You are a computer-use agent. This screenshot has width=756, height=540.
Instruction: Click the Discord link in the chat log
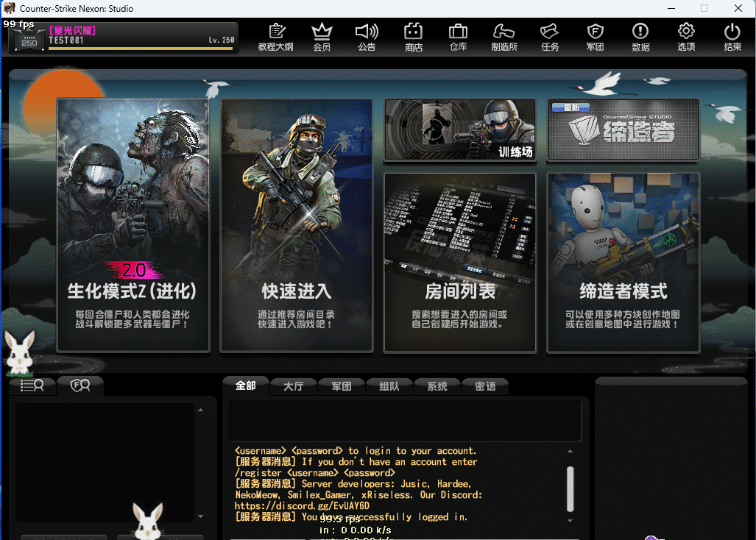coord(302,506)
